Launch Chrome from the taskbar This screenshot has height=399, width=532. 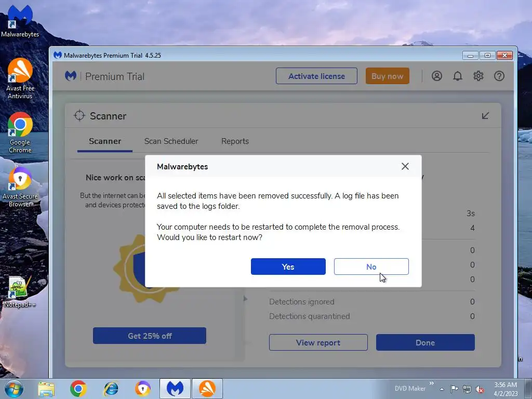coord(78,389)
